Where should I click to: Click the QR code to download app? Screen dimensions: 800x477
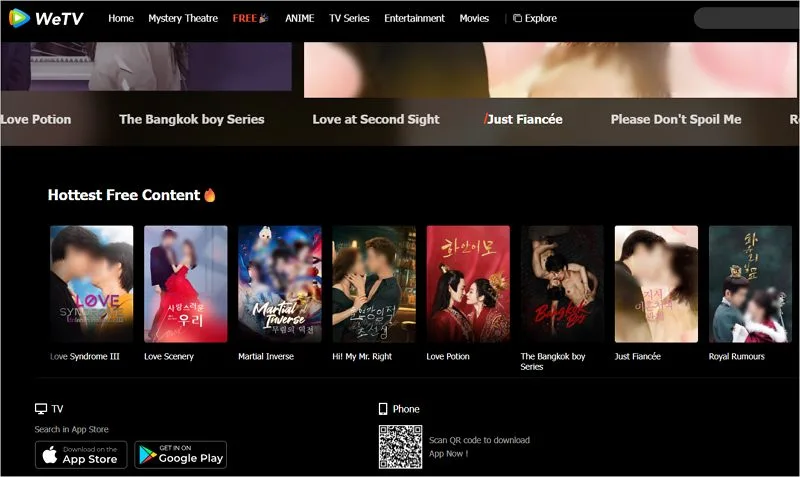400,446
